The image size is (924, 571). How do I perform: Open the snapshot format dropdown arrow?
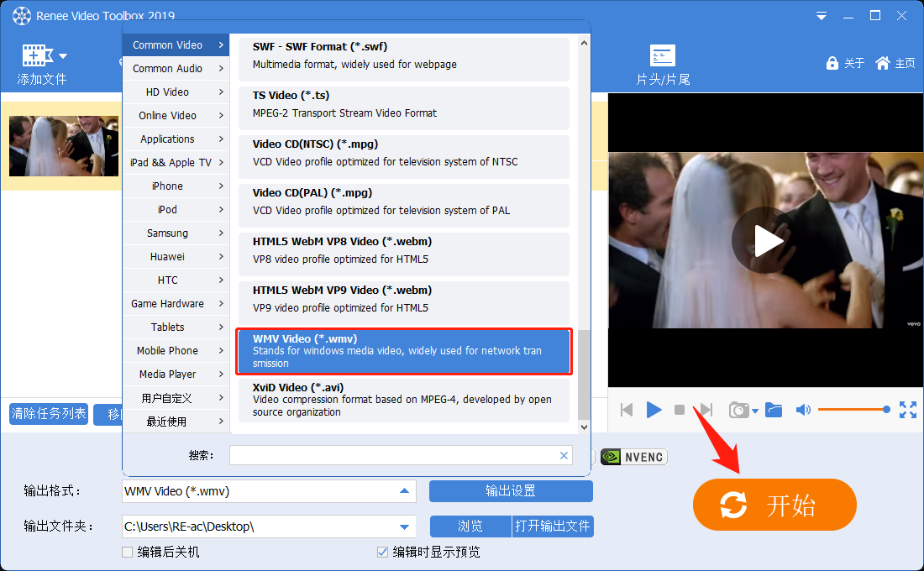(x=755, y=411)
